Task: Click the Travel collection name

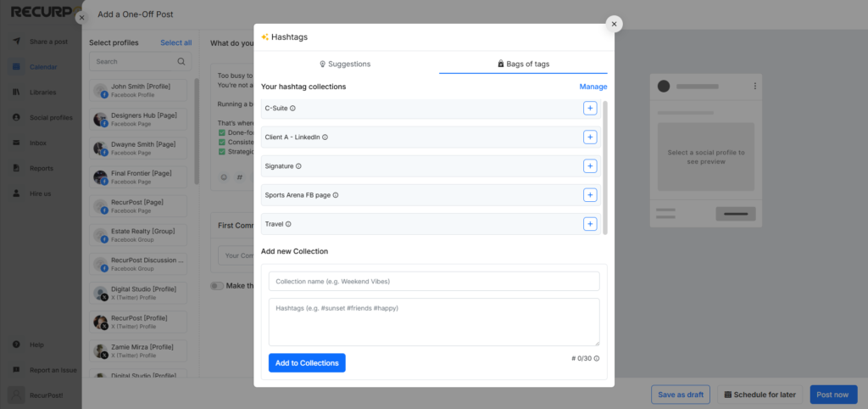Action: tap(274, 224)
